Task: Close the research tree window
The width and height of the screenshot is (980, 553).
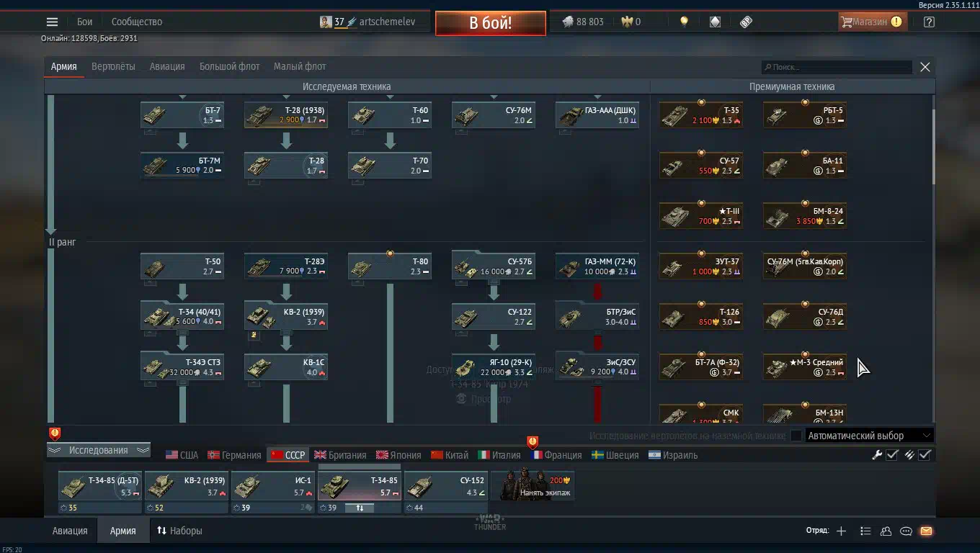Action: (925, 67)
